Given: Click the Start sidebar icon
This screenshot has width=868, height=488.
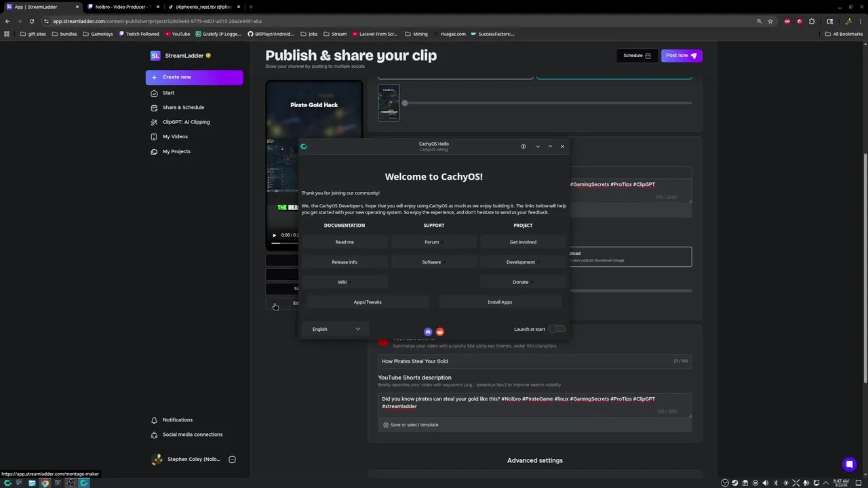Looking at the screenshot, I should point(155,93).
